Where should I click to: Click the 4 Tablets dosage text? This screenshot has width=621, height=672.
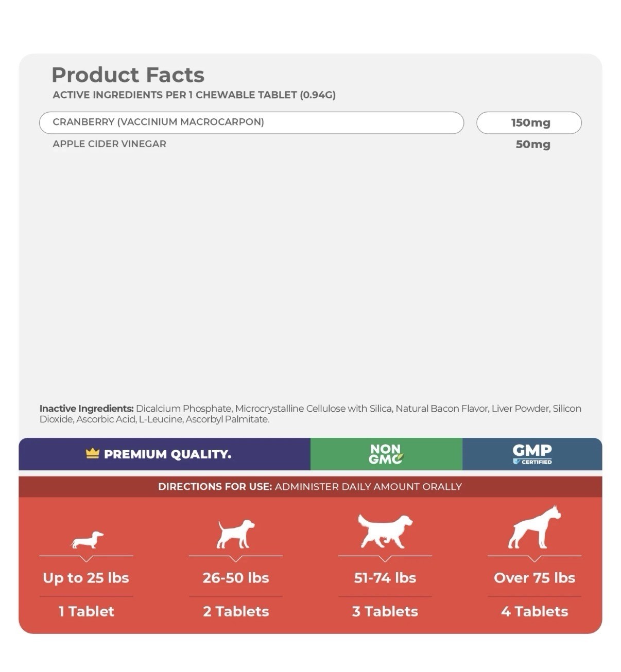point(534,611)
